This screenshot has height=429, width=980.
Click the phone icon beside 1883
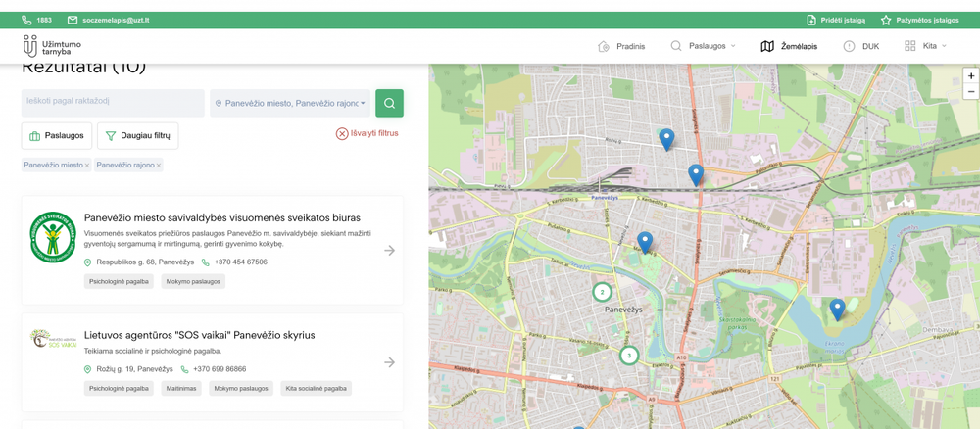pos(26,20)
